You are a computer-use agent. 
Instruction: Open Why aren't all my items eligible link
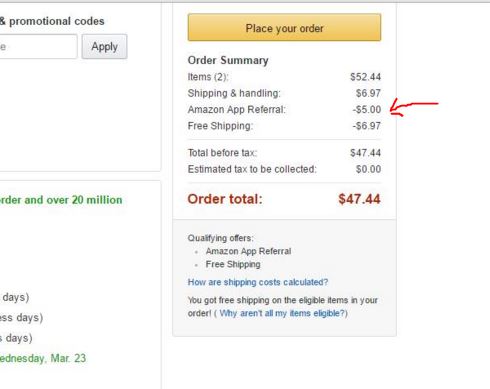pos(282,313)
